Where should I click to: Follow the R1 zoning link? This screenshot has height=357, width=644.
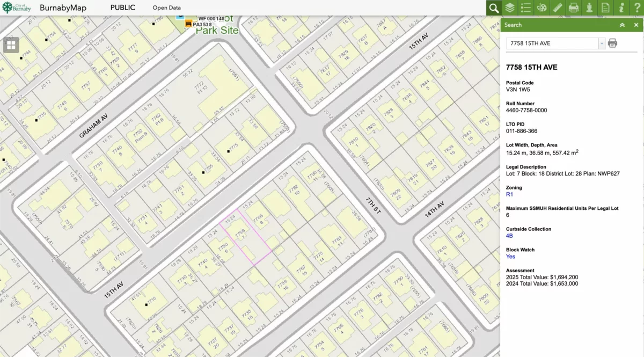click(509, 194)
